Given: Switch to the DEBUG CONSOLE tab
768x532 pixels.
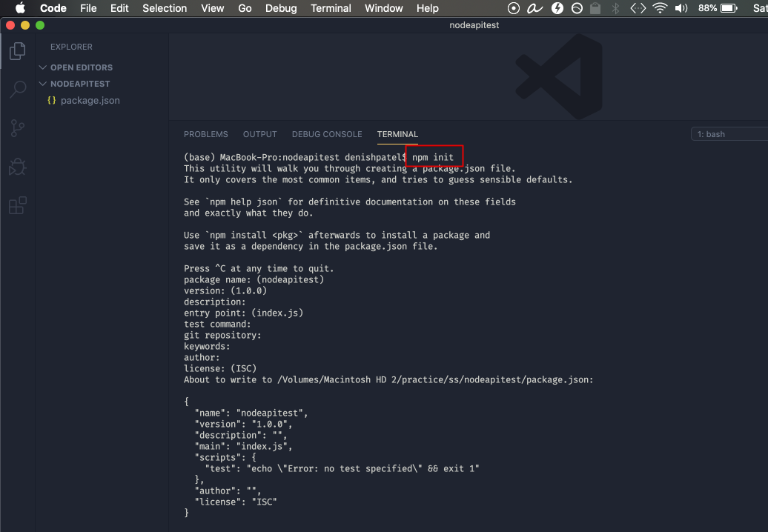Looking at the screenshot, I should [x=327, y=134].
